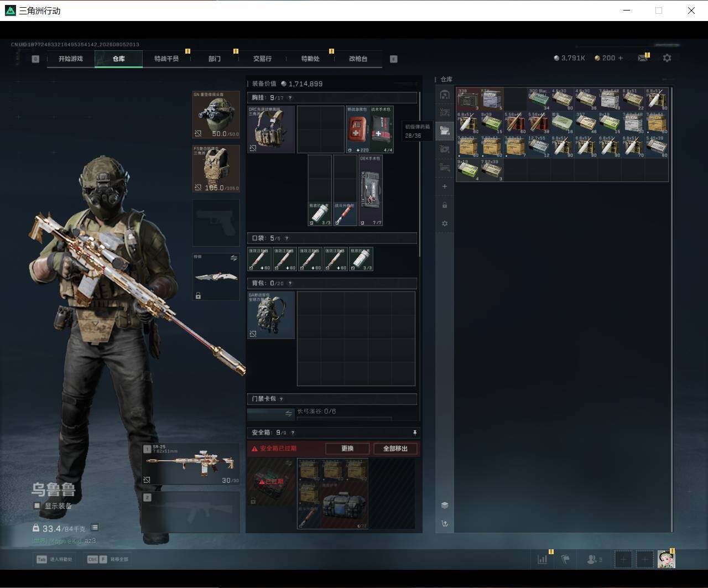The image size is (708, 588).
Task: Select the 7.62x39 ammo stack
Action: pos(492,170)
